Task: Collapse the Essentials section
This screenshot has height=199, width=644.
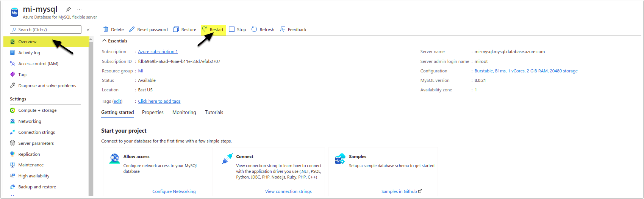Action: (115, 41)
